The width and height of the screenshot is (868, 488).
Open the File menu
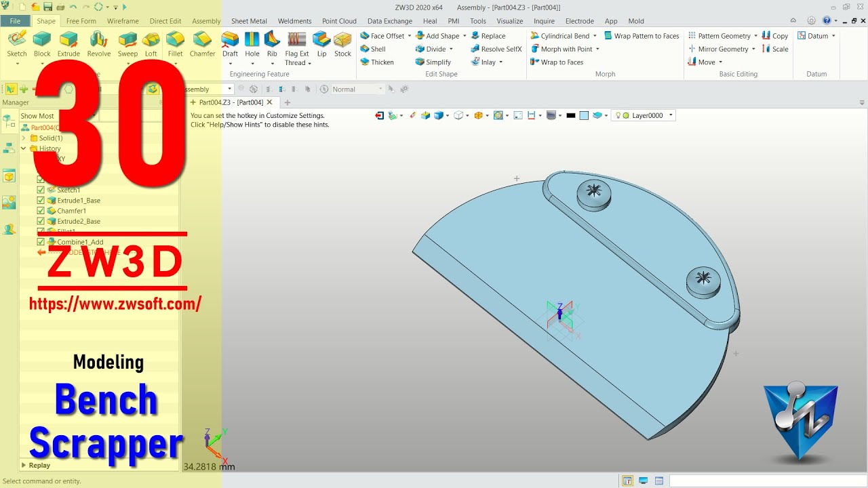(15, 21)
